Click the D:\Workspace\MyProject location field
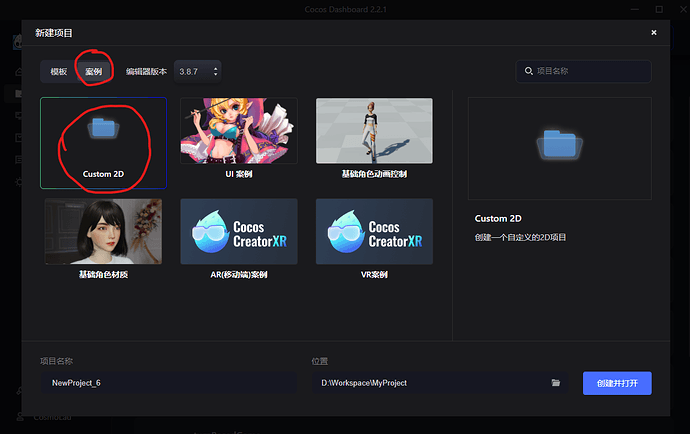Screen dimensions: 690x434 (440, 383)
